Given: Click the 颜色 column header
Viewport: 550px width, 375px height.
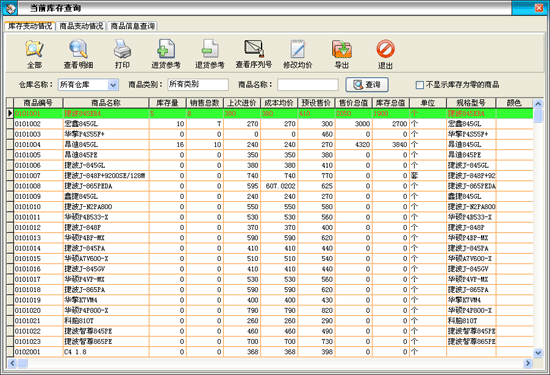Looking at the screenshot, I should (514, 103).
